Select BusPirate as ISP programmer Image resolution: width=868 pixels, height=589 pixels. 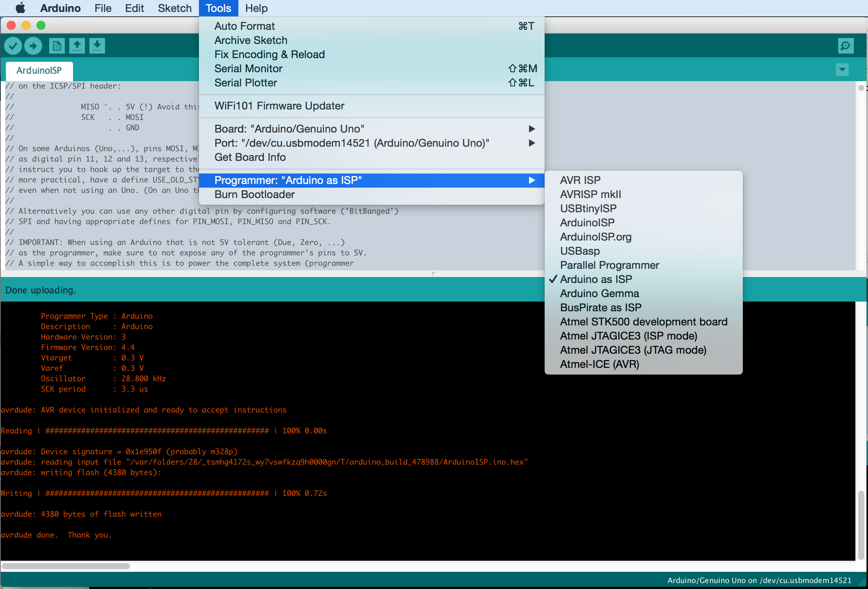[643, 308]
